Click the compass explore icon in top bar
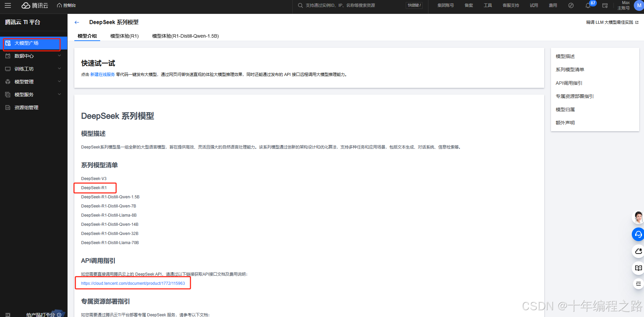Viewport: 644px width, 317px height. [x=571, y=5]
